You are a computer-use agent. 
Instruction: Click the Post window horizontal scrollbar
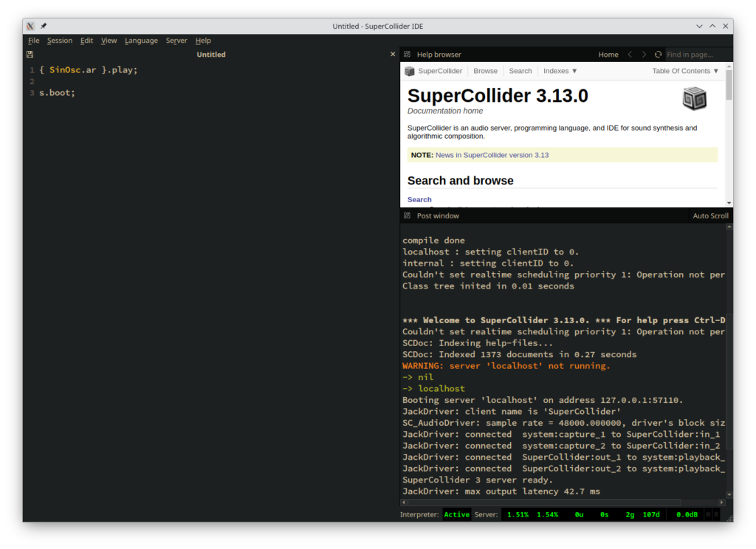pyautogui.click(x=543, y=503)
